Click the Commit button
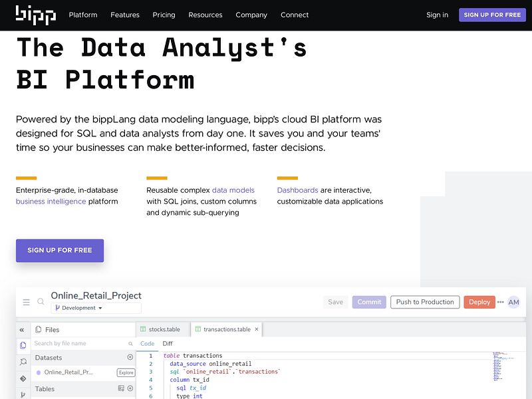 369,302
